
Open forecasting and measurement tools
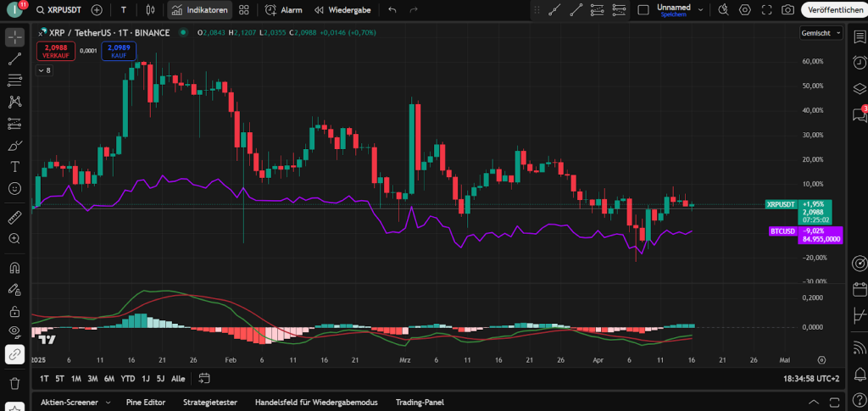click(x=15, y=124)
